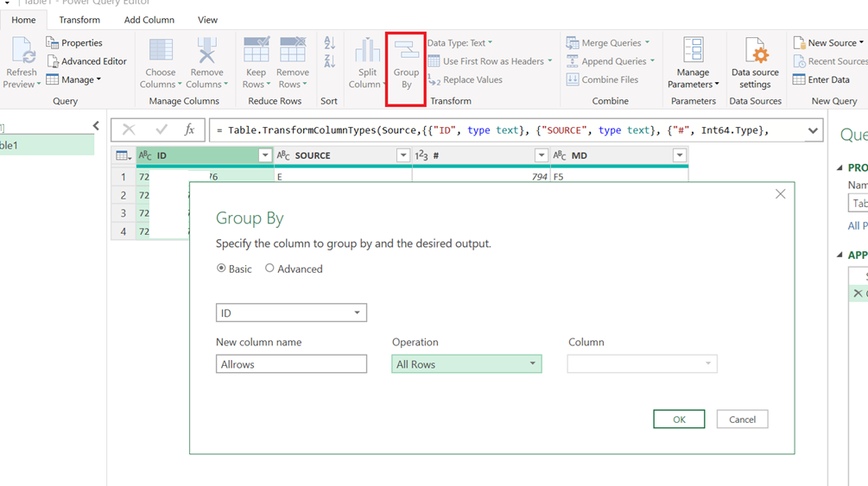This screenshot has width=868, height=486.
Task: Open query Properties
Action: 74,42
